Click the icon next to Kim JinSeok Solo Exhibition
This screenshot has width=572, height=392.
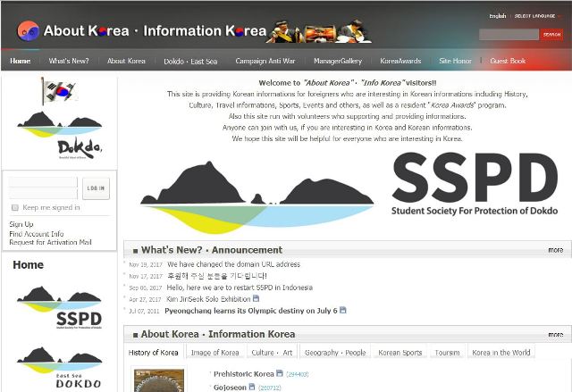(x=257, y=299)
